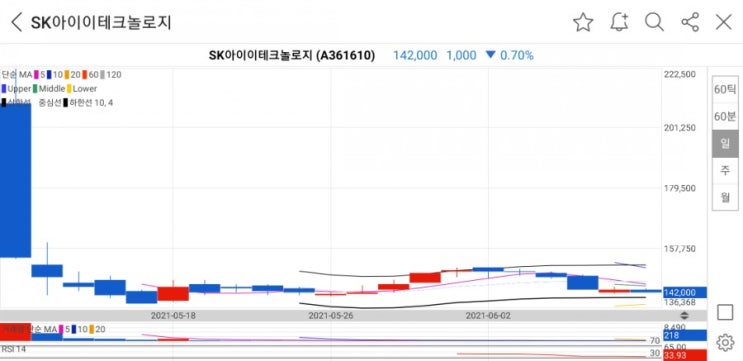Screen dimensions: 743x361
Task: Click the gray MA 120 color swatch
Action: click(102, 74)
